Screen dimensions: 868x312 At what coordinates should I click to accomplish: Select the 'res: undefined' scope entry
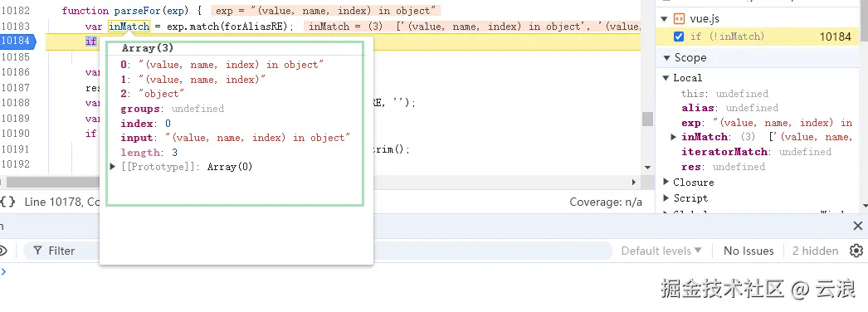pos(723,167)
